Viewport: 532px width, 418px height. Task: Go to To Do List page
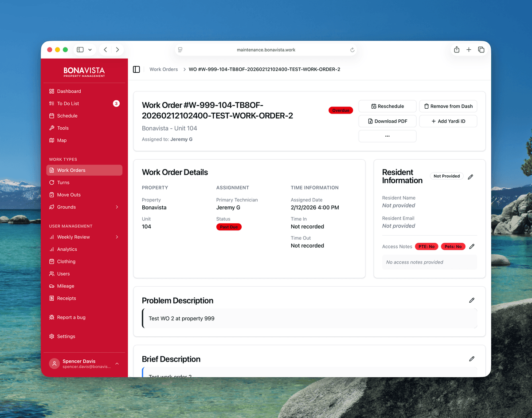[68, 103]
